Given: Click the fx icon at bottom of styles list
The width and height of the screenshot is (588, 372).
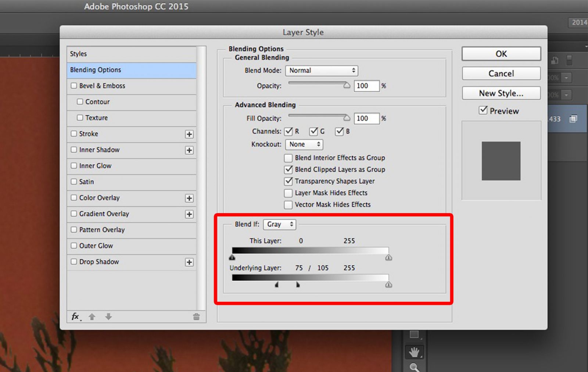Looking at the screenshot, I should click(x=75, y=316).
